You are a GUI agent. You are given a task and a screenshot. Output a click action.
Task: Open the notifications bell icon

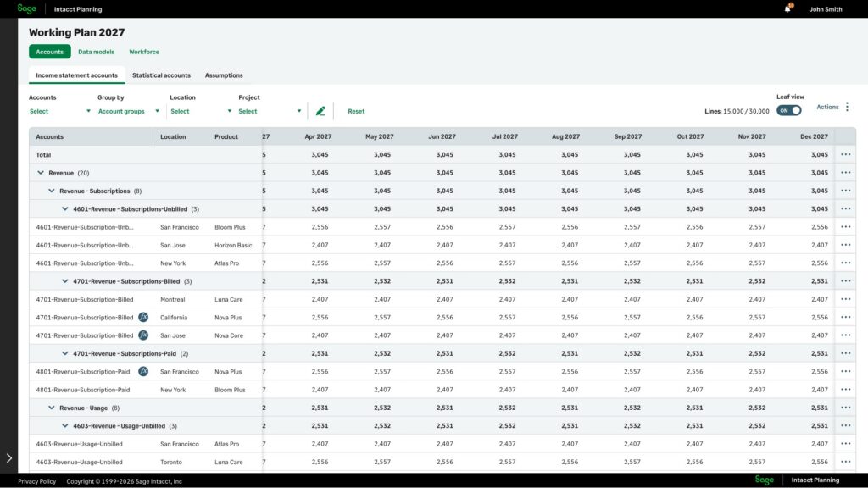pos(787,9)
